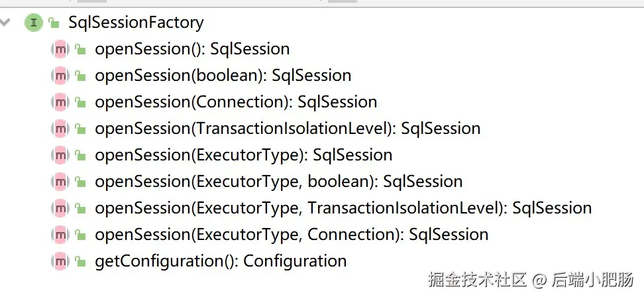Select openSession(boolean): SqlSession method
The width and height of the screenshot is (644, 299).
click(x=223, y=76)
